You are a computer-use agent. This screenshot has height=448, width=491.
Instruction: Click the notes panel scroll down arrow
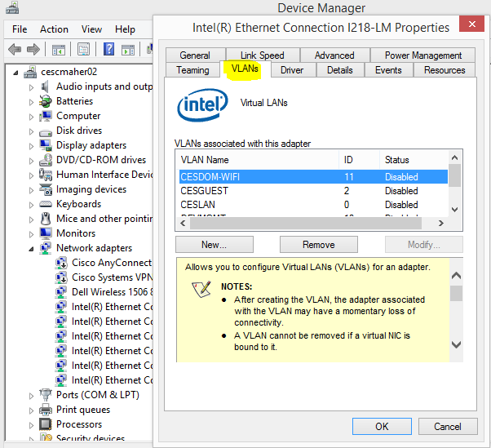coord(456,344)
